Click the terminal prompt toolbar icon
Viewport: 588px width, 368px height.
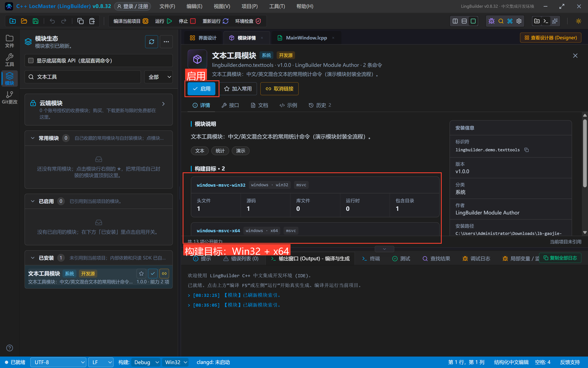tap(546, 21)
